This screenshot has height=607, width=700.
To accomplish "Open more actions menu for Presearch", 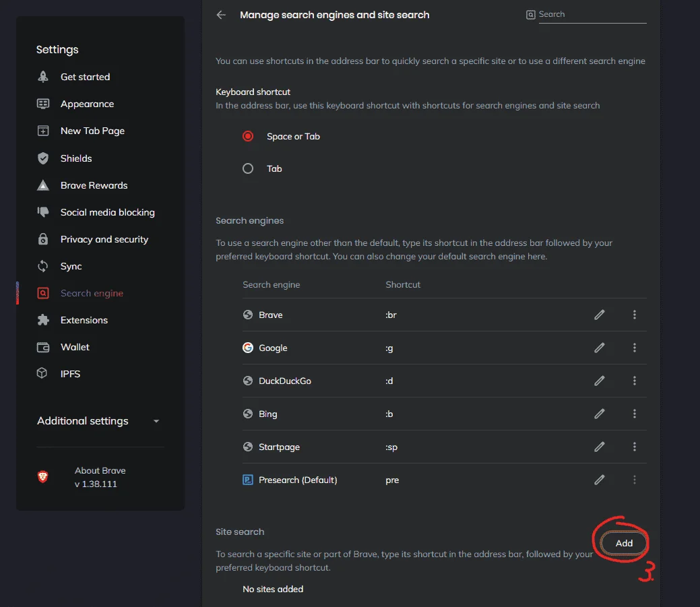I will (635, 480).
